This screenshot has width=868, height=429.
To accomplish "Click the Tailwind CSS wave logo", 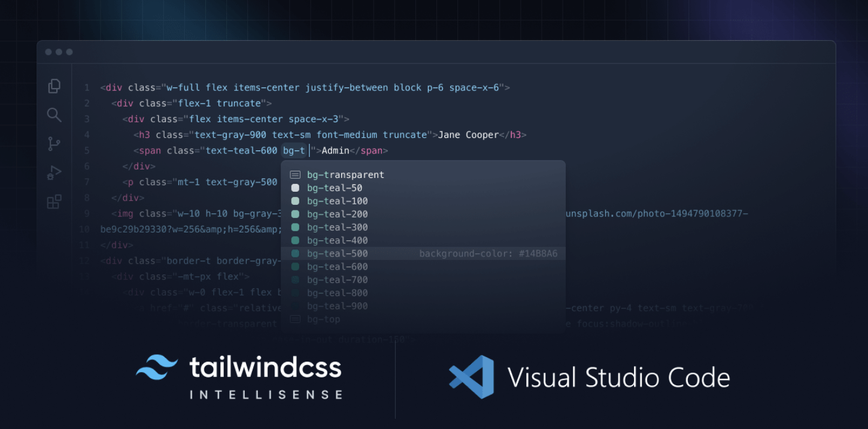I will point(157,367).
